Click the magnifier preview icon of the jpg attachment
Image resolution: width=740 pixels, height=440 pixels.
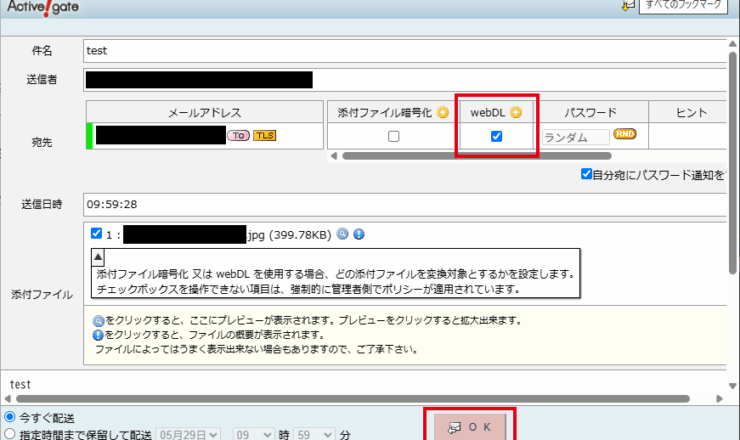click(343, 234)
